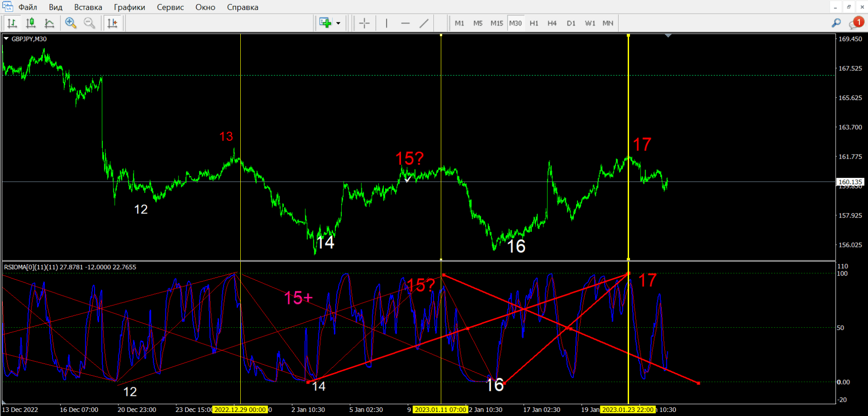Select red label 13 on price chart
Screen dimensions: 868x416
pos(226,136)
